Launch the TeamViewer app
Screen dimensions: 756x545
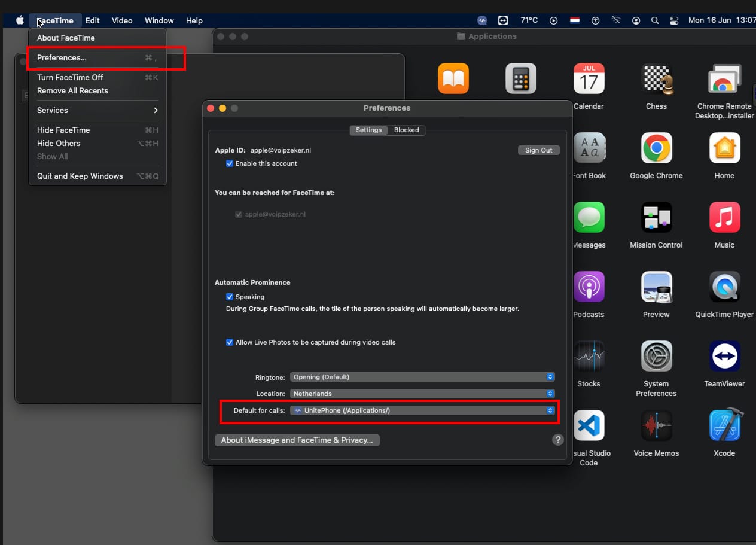click(724, 356)
